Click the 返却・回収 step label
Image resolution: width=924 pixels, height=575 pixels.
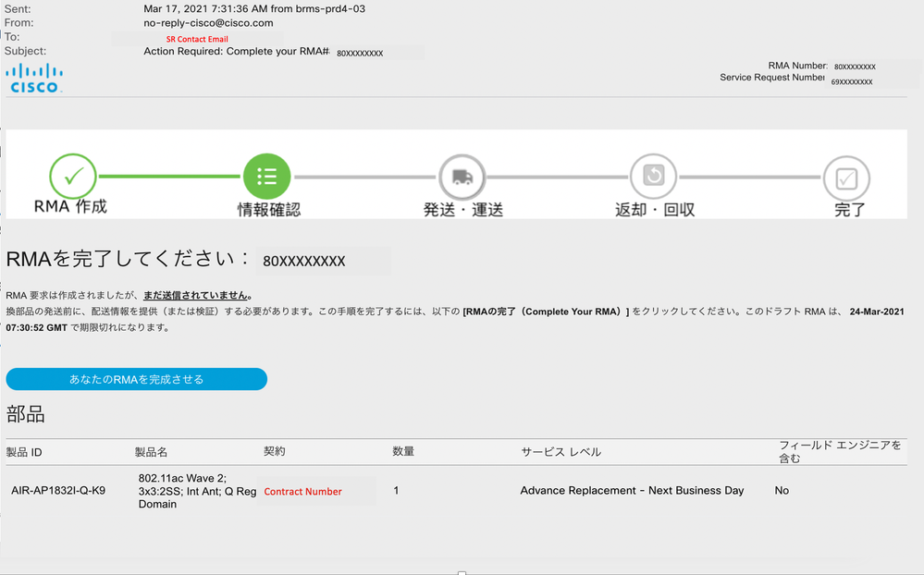[655, 210]
